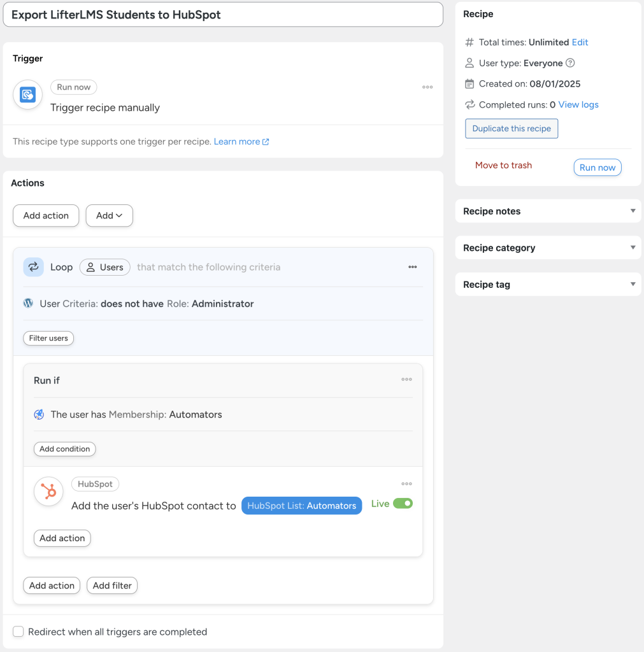Open the options menu on the HubSpot action
This screenshot has height=652, width=644.
[x=407, y=483]
